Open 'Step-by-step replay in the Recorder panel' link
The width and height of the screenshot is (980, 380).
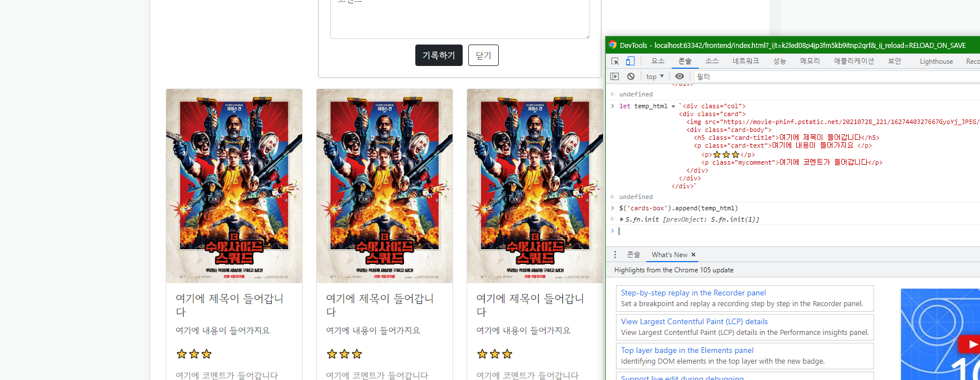point(693,293)
